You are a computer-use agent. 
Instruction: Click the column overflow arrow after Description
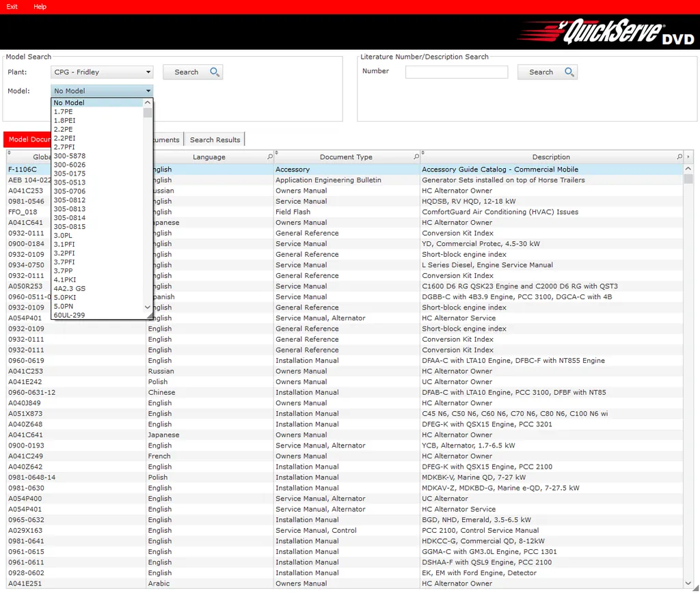coord(688,156)
